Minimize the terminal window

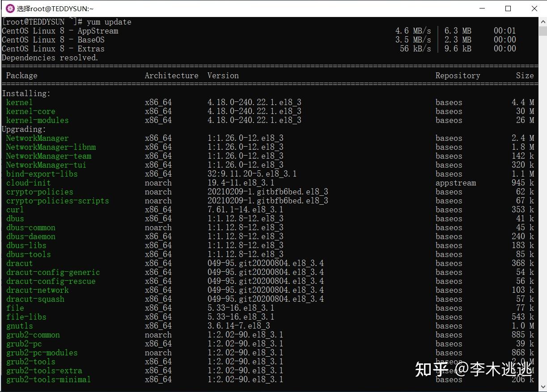[x=481, y=8]
